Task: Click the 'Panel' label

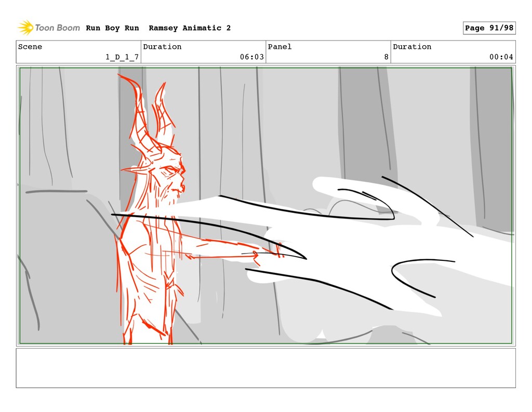Action: pyautogui.click(x=280, y=47)
